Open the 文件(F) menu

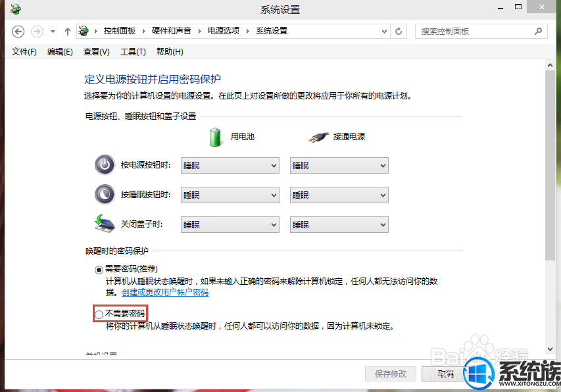click(24, 52)
